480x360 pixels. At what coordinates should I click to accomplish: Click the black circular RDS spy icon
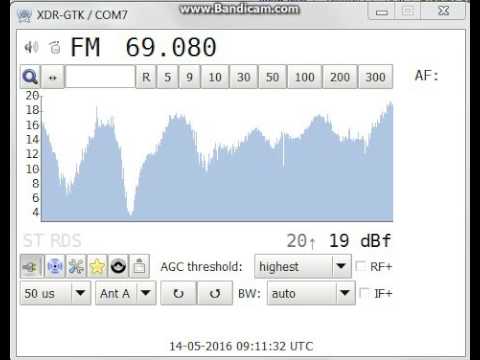(118, 266)
